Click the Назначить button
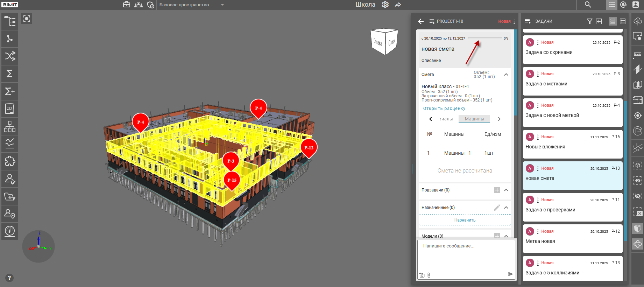This screenshot has width=644, height=287. click(465, 220)
